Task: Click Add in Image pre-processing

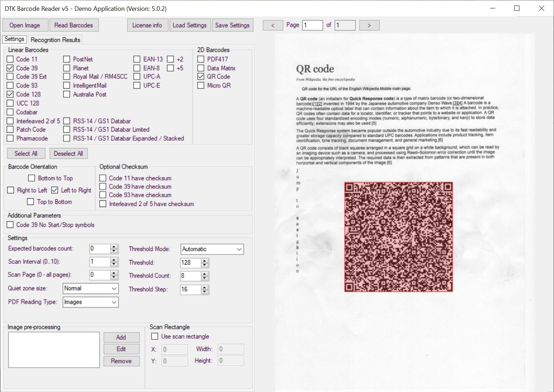Action: (121, 337)
